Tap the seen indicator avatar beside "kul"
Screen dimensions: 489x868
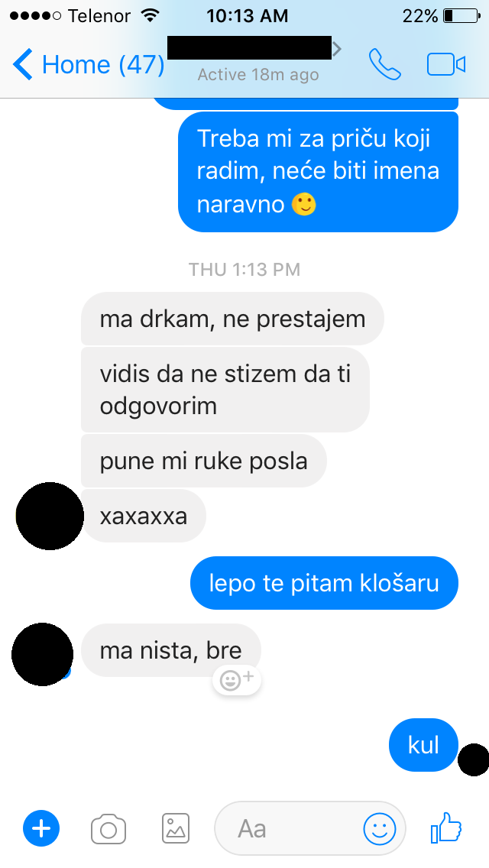click(x=474, y=760)
